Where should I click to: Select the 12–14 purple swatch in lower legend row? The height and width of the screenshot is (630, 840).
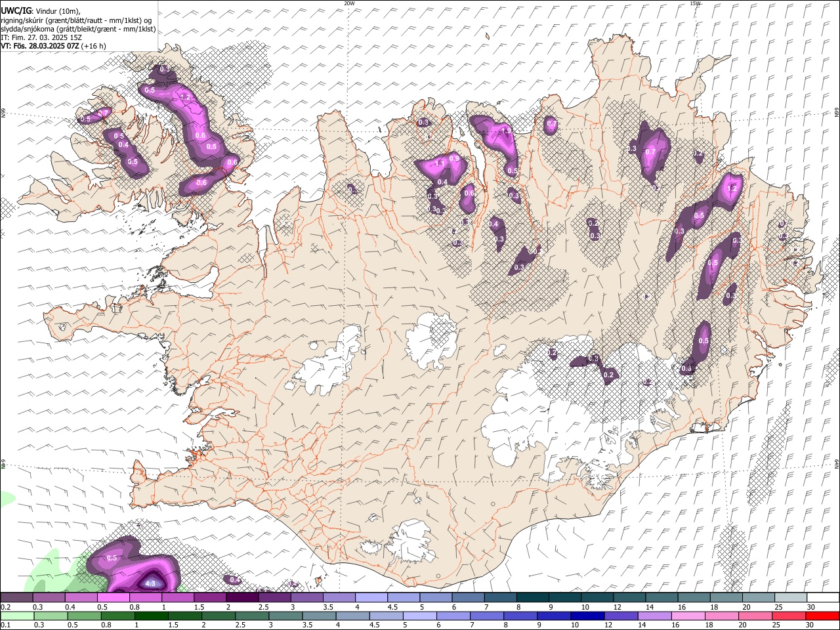[621, 616]
